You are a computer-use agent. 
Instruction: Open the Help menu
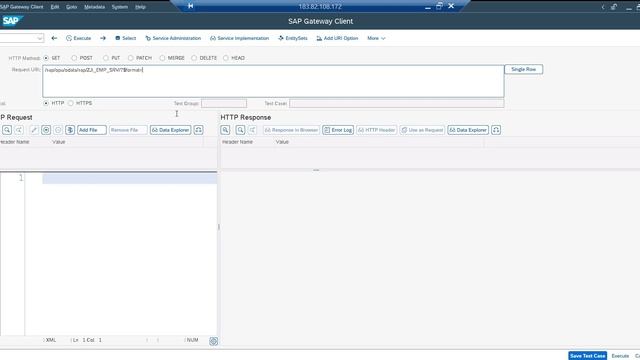point(140,7)
